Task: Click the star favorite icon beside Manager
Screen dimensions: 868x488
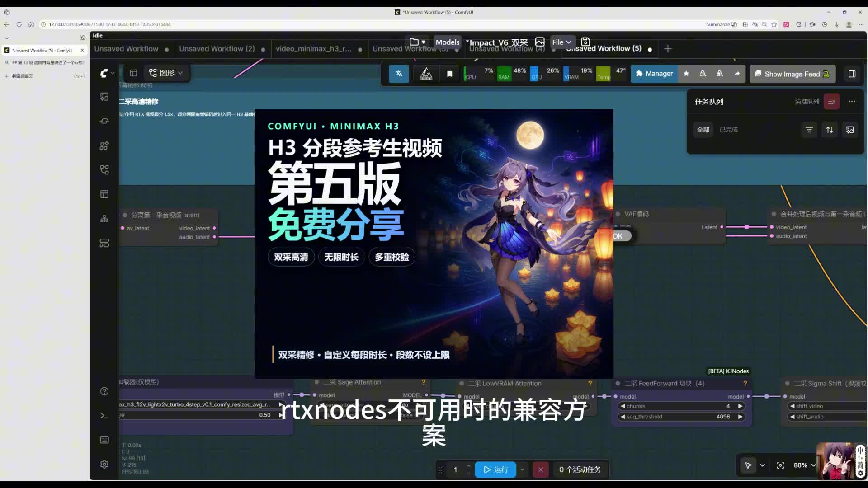Action: [x=686, y=74]
